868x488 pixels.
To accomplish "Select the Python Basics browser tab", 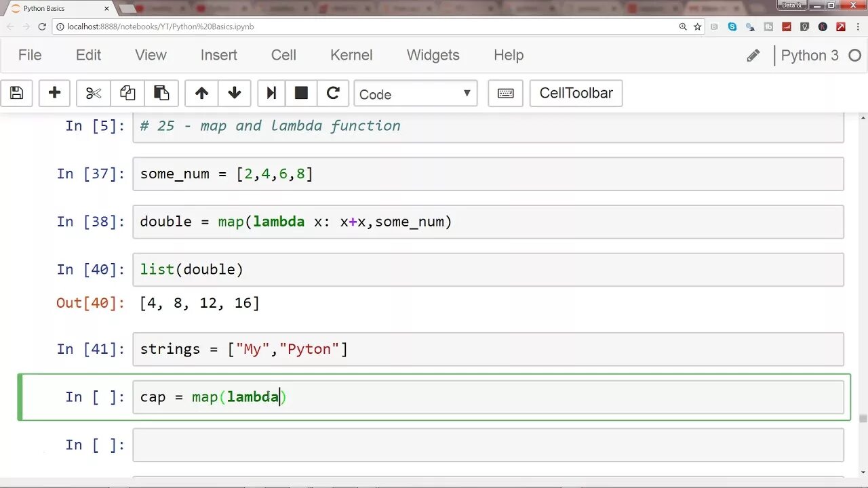I will (x=60, y=8).
